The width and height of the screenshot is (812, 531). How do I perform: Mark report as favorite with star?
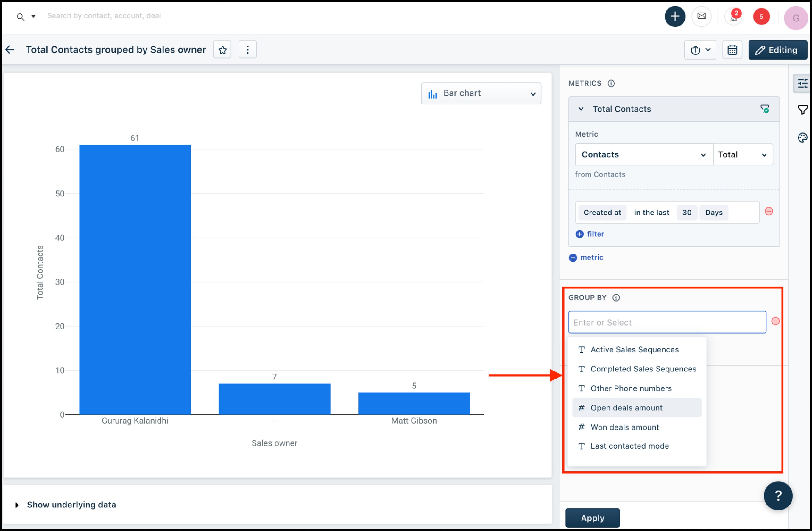(x=222, y=50)
